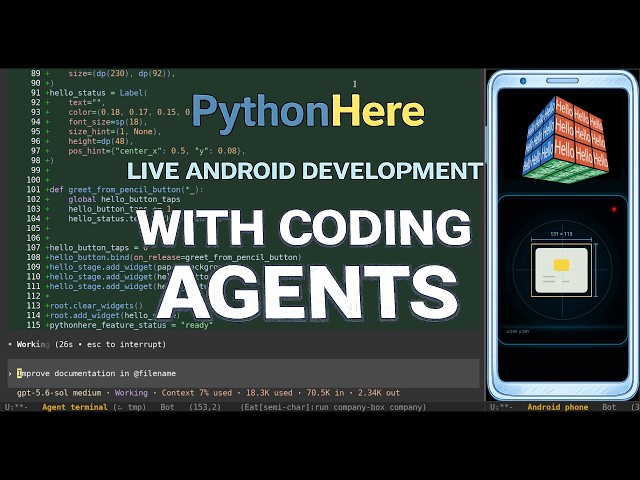Click 'Bot' in the Android phone mode line

[x=609, y=407]
